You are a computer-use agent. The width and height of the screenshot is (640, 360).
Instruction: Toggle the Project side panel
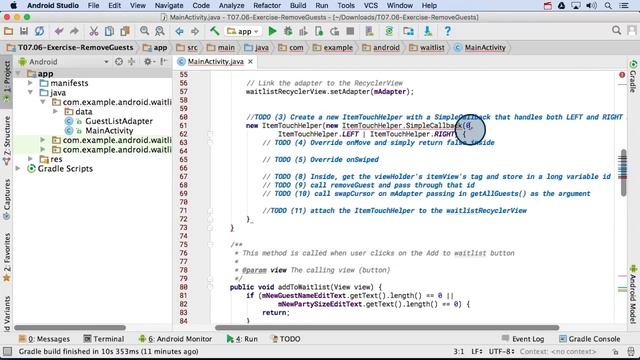7,82
